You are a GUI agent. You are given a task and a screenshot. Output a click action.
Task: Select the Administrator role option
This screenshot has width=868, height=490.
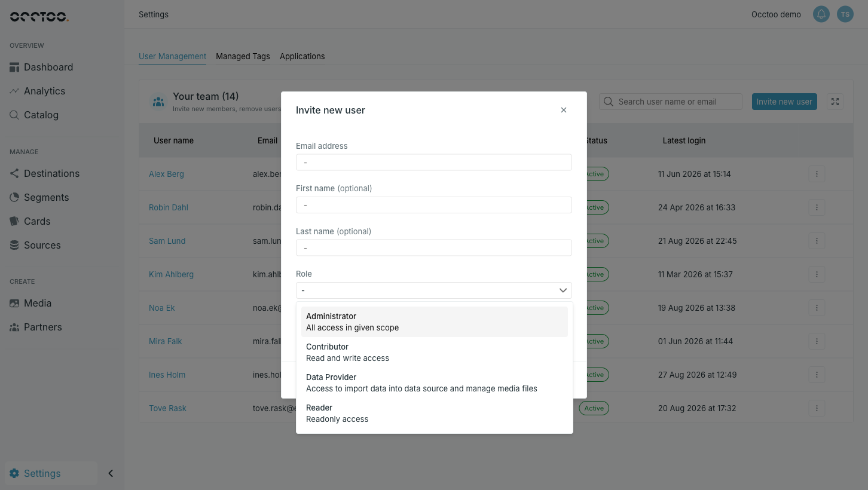[435, 321]
